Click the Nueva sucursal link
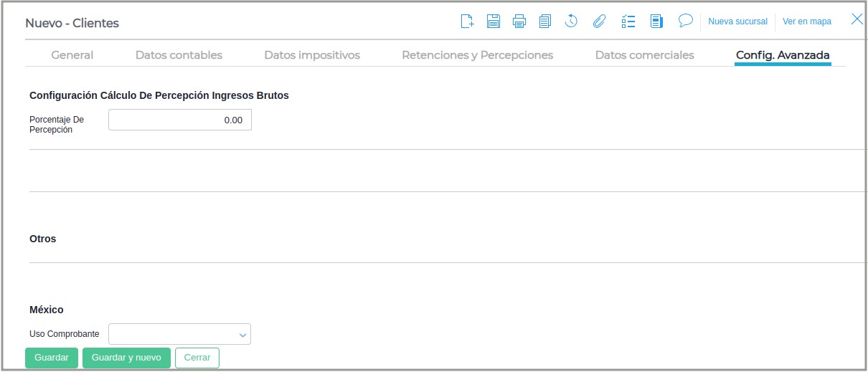The image size is (868, 372). pyautogui.click(x=737, y=22)
